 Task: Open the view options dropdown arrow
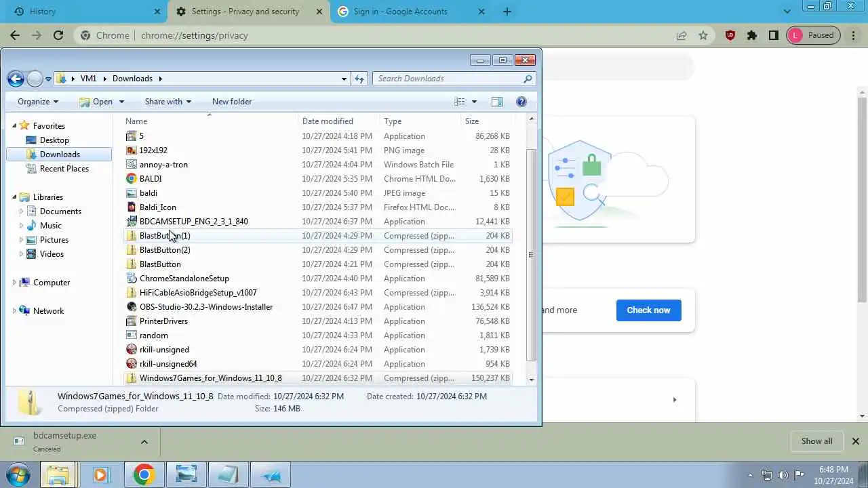(474, 102)
